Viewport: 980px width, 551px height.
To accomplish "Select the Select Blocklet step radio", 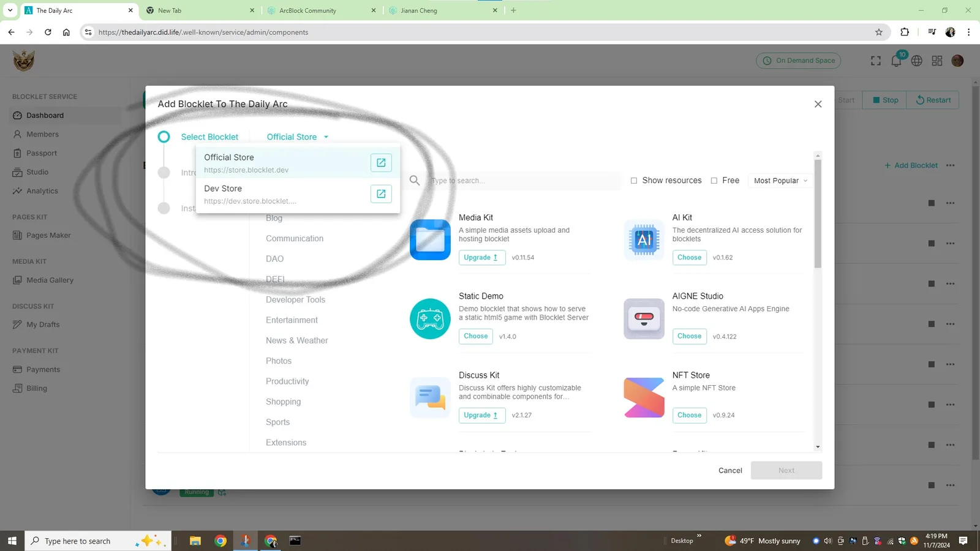I will (x=164, y=137).
